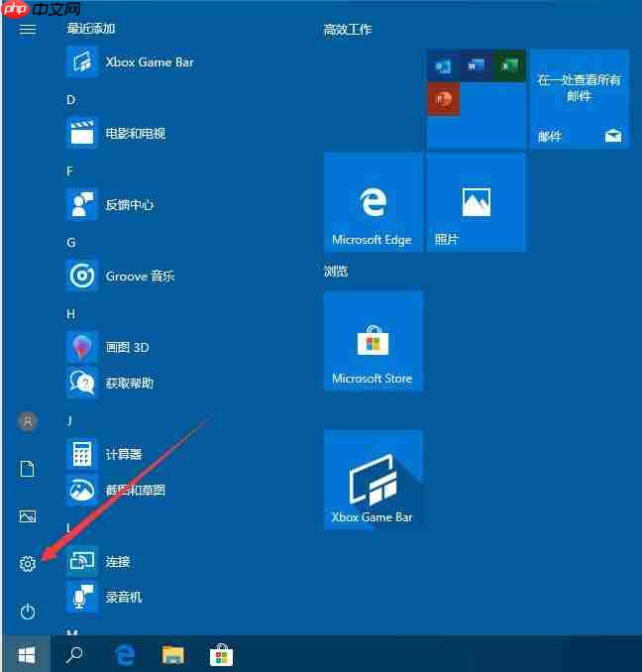Click the 高效工作 group title
642x672 pixels.
point(348,30)
